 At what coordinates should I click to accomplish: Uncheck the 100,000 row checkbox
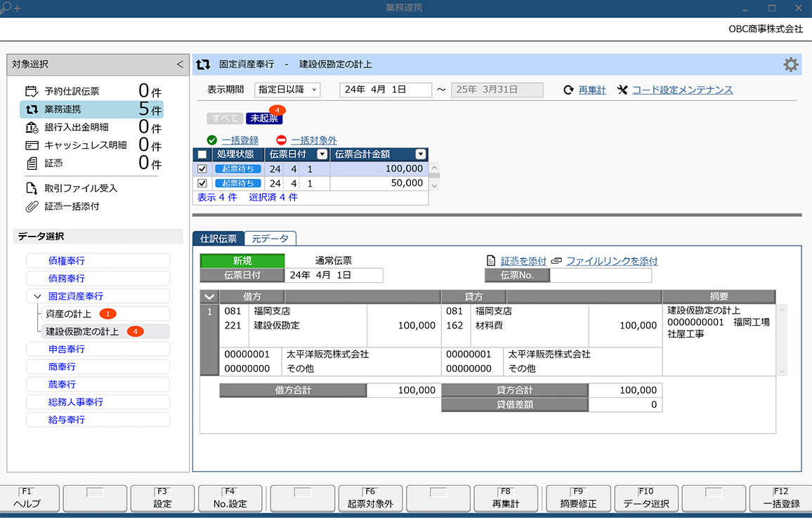click(202, 169)
